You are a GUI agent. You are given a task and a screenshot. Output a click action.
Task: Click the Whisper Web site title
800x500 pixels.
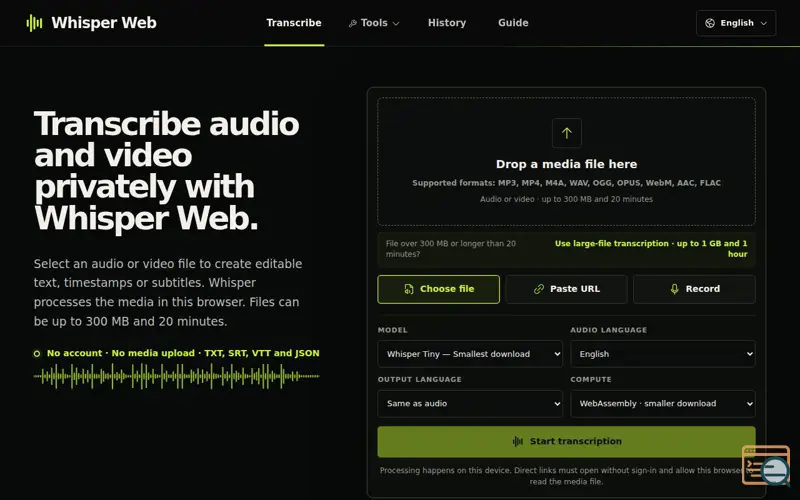point(104,23)
